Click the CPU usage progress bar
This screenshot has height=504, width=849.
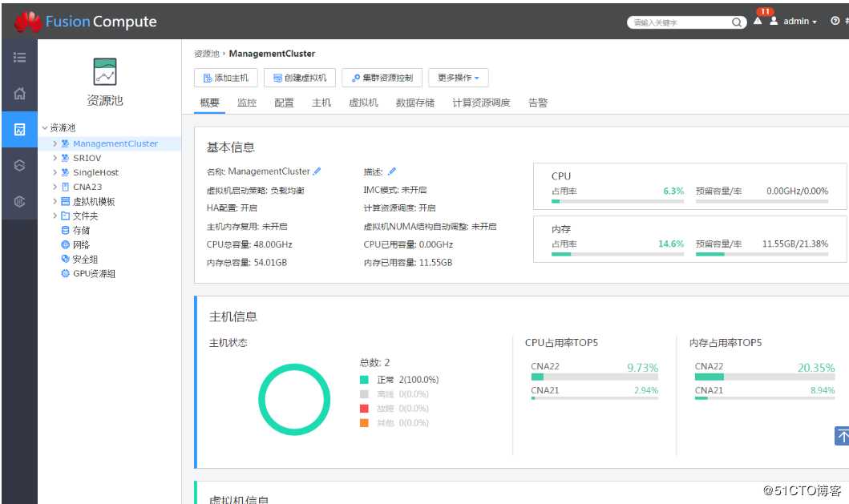point(617,201)
